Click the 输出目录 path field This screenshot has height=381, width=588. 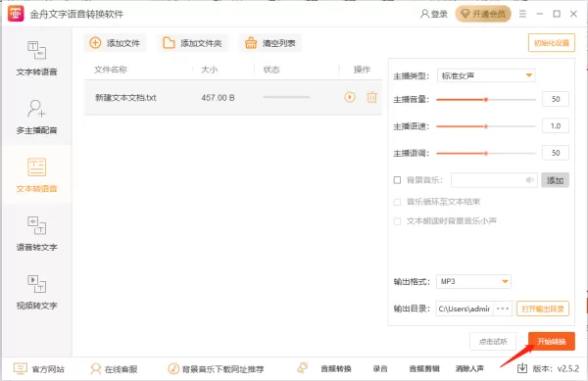465,309
